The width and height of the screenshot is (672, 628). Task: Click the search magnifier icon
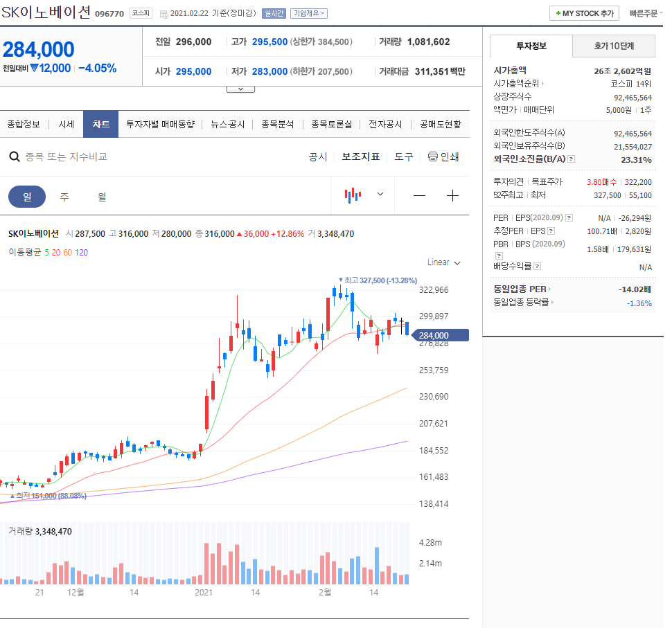pyautogui.click(x=15, y=156)
